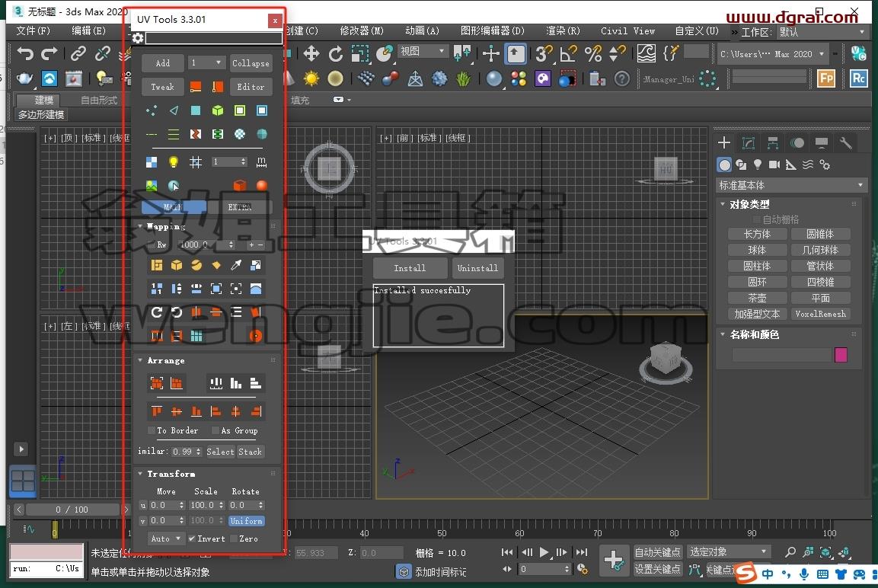Collapse the Transform rollout

[x=141, y=474]
